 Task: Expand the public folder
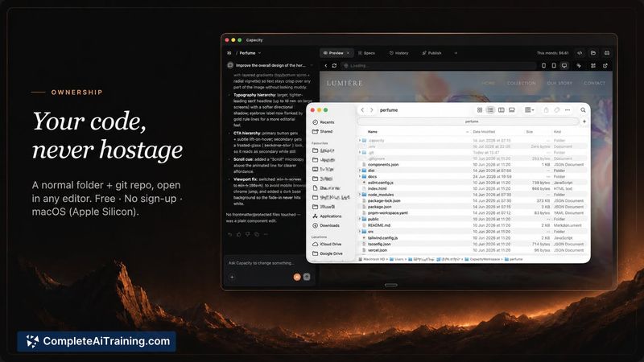[x=360, y=219]
